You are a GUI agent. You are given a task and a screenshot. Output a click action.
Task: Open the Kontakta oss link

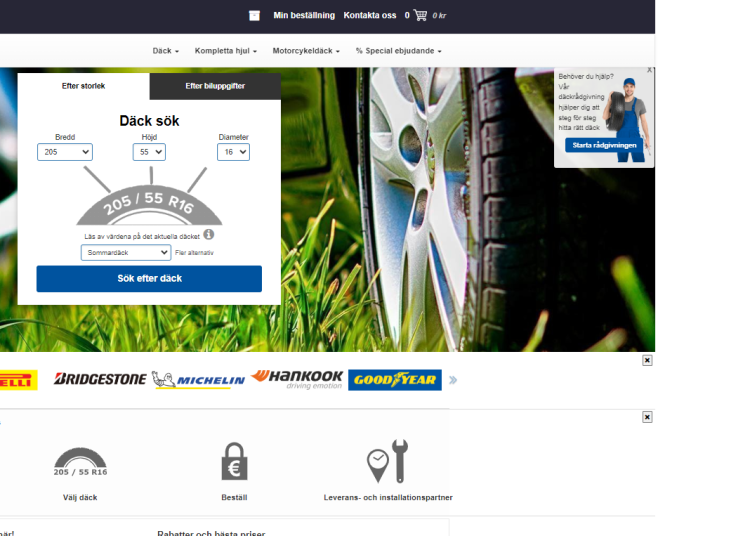pos(370,15)
